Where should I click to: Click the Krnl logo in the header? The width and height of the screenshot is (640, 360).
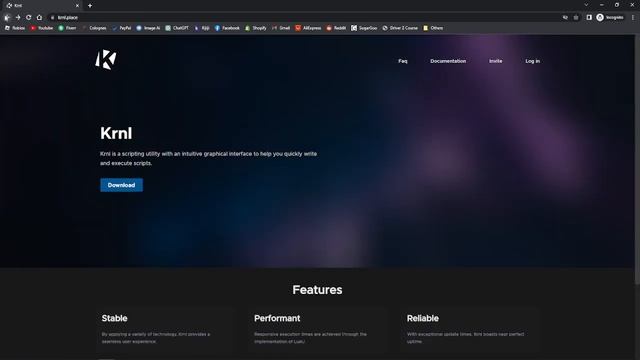click(x=106, y=60)
